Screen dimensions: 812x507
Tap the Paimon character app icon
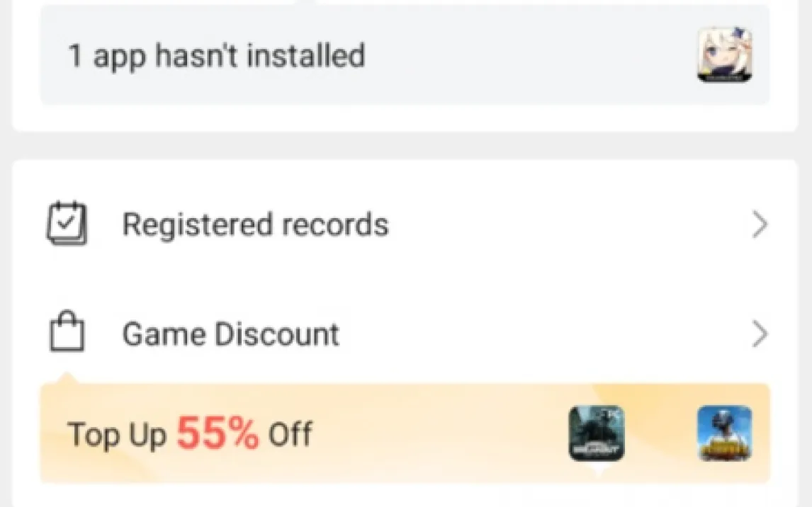(x=724, y=55)
